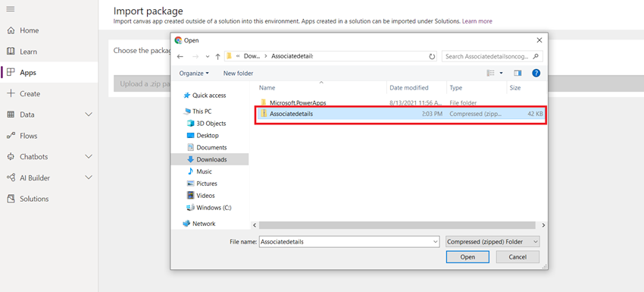644x292 pixels.
Task: Expand the Chatbots chevron
Action: coord(89,157)
